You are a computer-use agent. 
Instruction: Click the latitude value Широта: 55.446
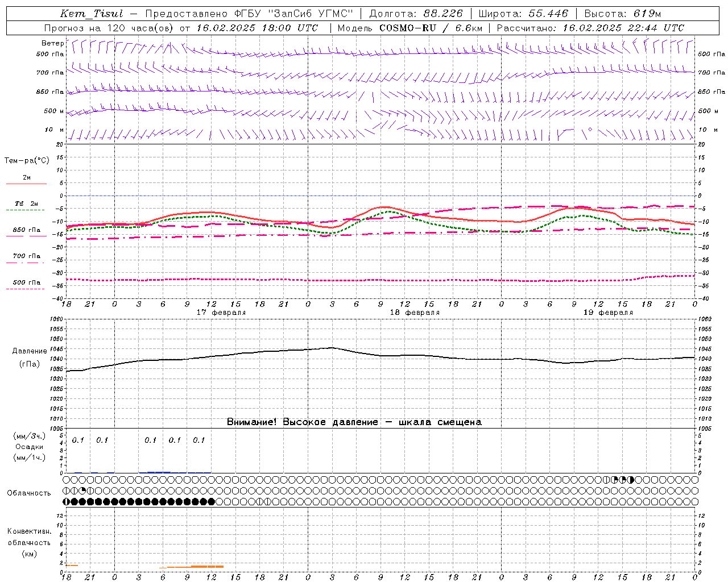tap(523, 14)
